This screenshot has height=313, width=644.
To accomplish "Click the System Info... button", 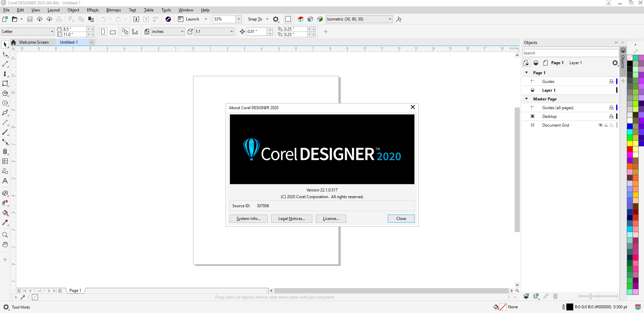I will pos(248,219).
